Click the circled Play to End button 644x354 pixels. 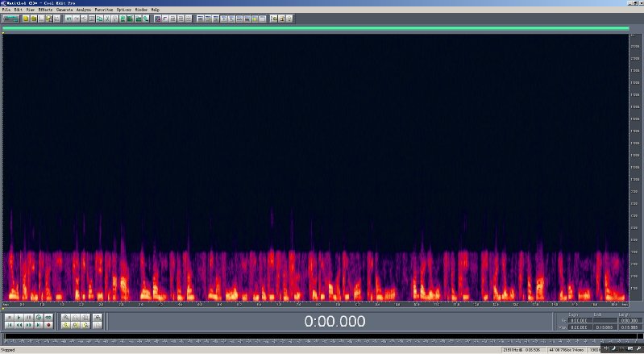pyautogui.click(x=39, y=318)
